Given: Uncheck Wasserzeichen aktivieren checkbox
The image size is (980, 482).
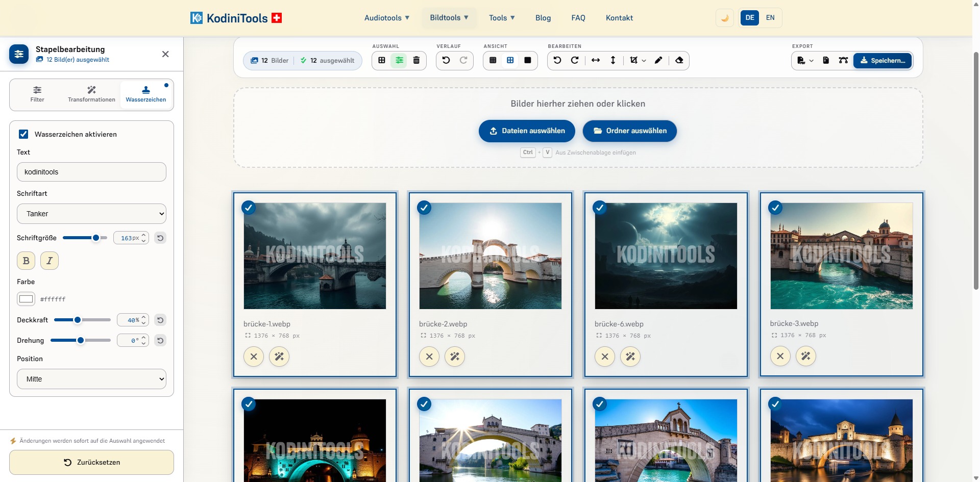Looking at the screenshot, I should pyautogui.click(x=23, y=134).
